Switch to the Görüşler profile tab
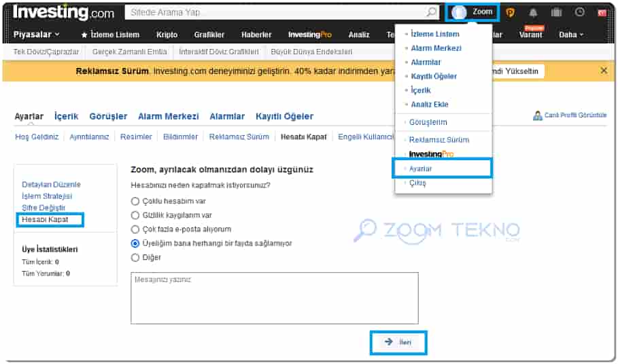The image size is (618, 364). [108, 117]
